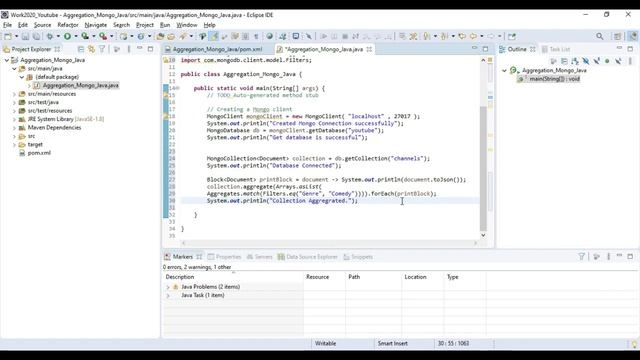This screenshot has height=360, width=640.
Task: Open the Data Source Explorer tab
Action: (x=308, y=257)
